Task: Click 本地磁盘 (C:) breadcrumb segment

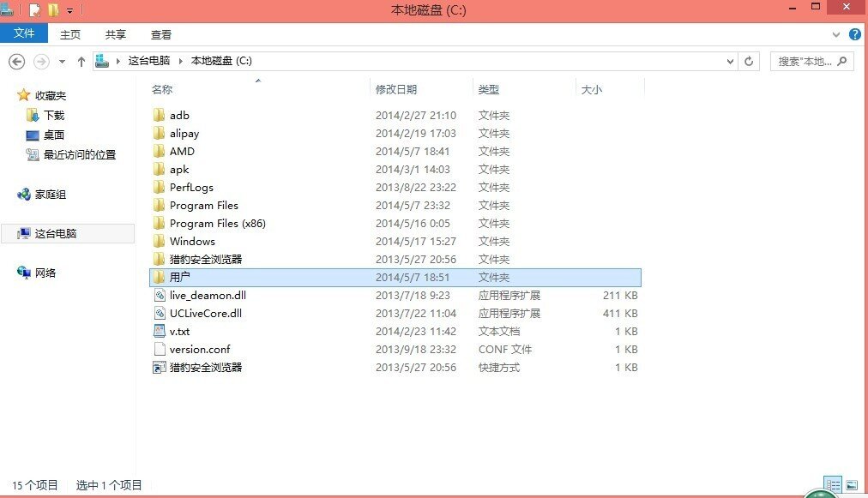Action: (221, 61)
